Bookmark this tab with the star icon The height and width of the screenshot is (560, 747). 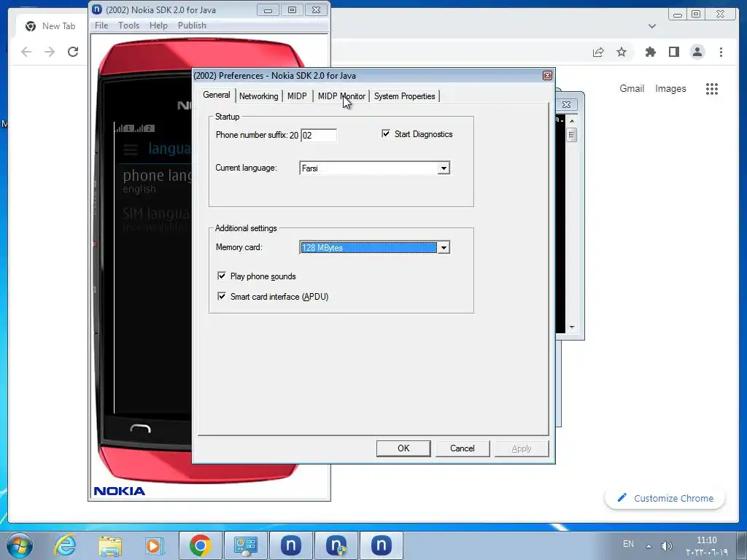pyautogui.click(x=622, y=52)
